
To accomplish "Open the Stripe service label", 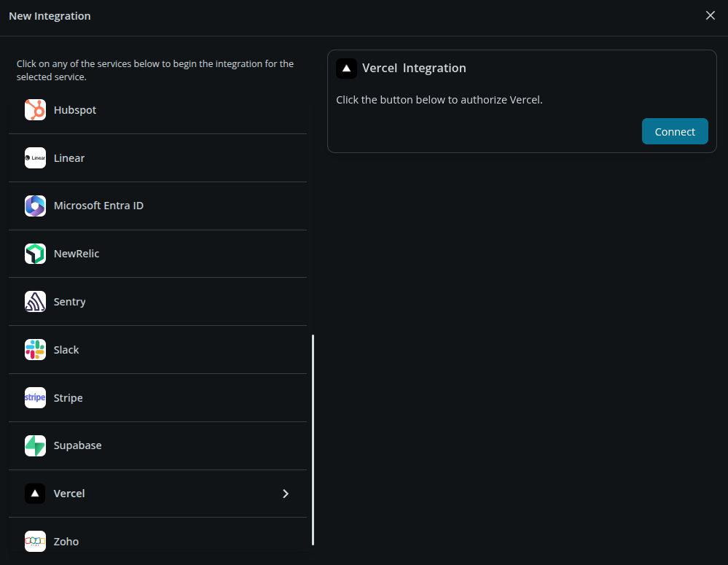I will (x=69, y=398).
